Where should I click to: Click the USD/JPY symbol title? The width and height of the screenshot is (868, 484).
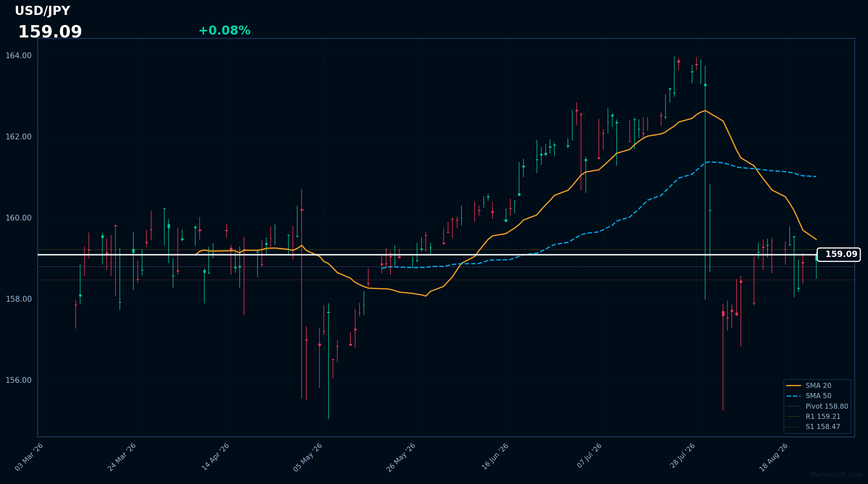pyautogui.click(x=42, y=11)
